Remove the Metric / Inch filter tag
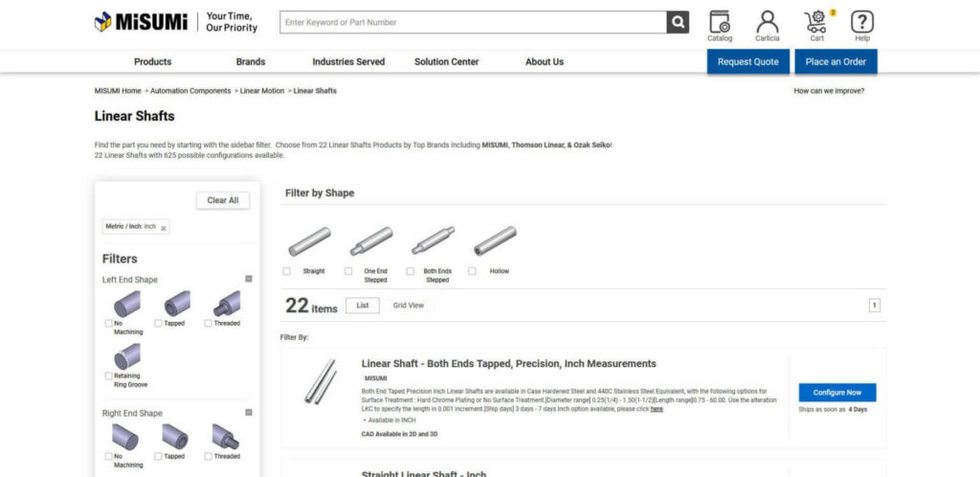The image size is (980, 477). click(x=164, y=228)
